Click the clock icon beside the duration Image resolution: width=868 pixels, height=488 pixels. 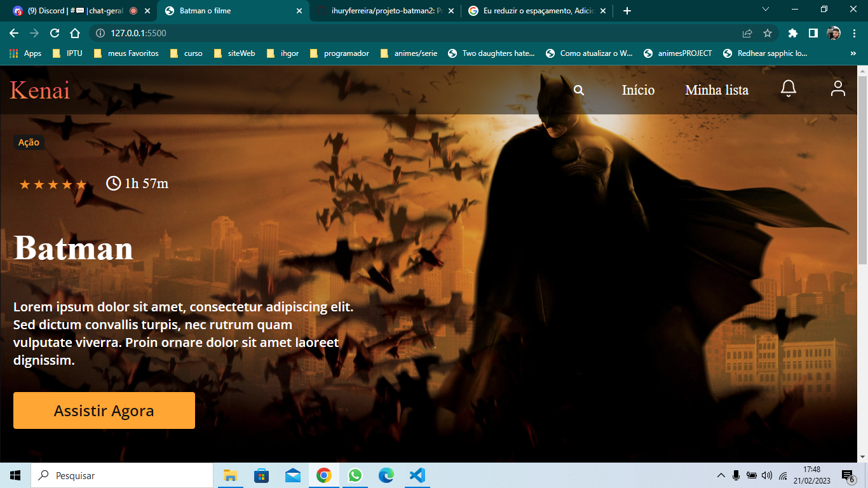(112, 184)
